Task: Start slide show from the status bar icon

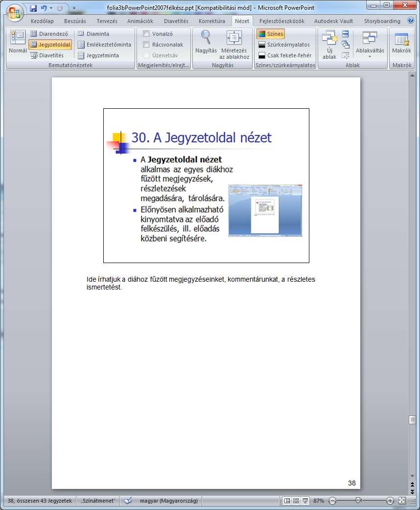Action: [305, 501]
